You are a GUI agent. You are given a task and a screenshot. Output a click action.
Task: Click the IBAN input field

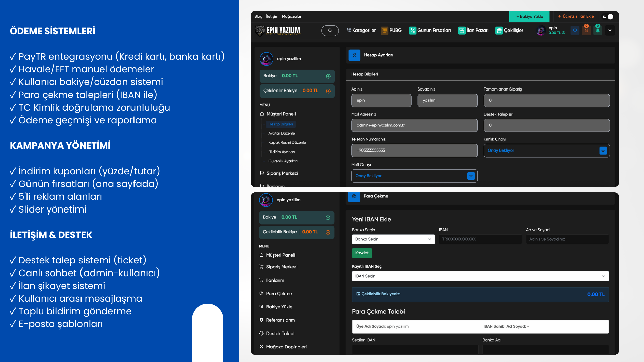pos(480,239)
